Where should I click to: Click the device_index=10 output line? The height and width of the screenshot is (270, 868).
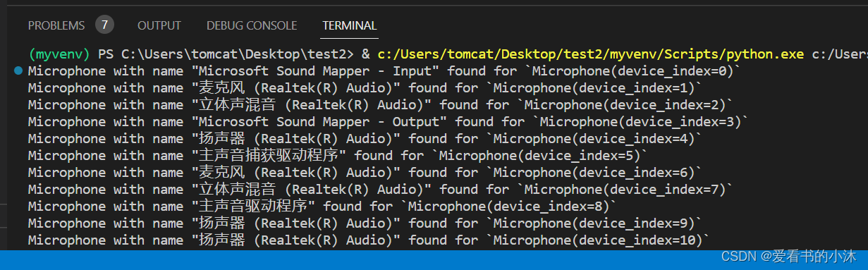[x=369, y=240]
